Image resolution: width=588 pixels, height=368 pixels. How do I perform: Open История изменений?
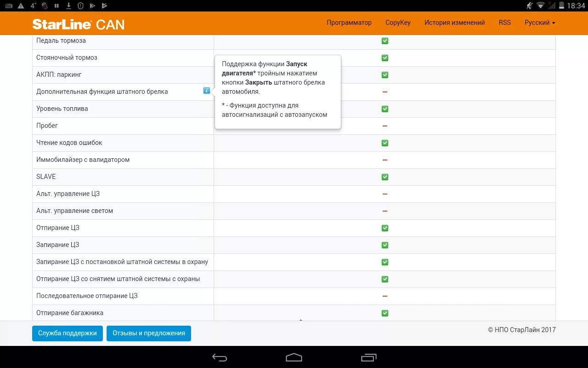click(x=454, y=23)
